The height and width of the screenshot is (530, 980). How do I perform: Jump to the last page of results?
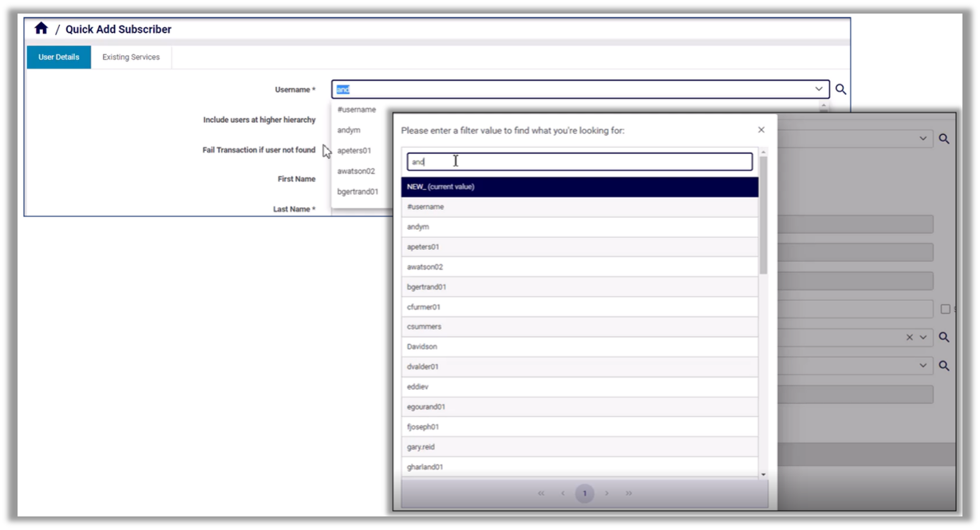click(x=629, y=493)
